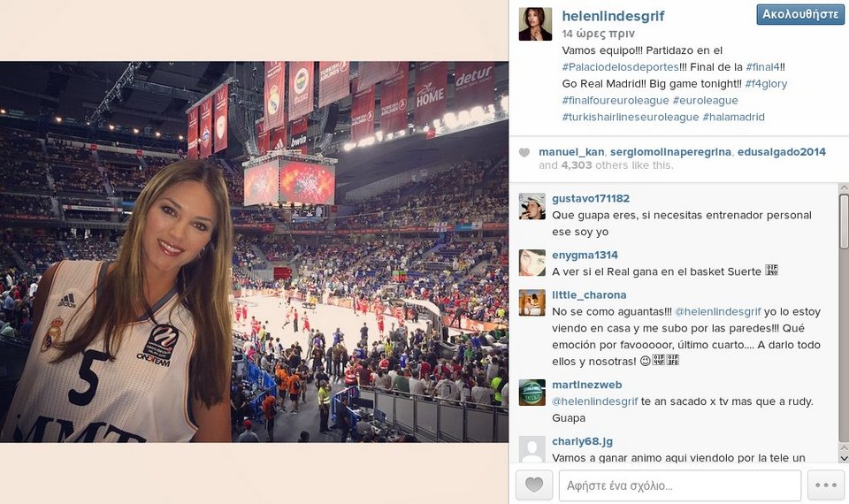Image resolution: width=849 pixels, height=504 pixels.
Task: Click the small heart icon beside likes list
Action: click(524, 153)
